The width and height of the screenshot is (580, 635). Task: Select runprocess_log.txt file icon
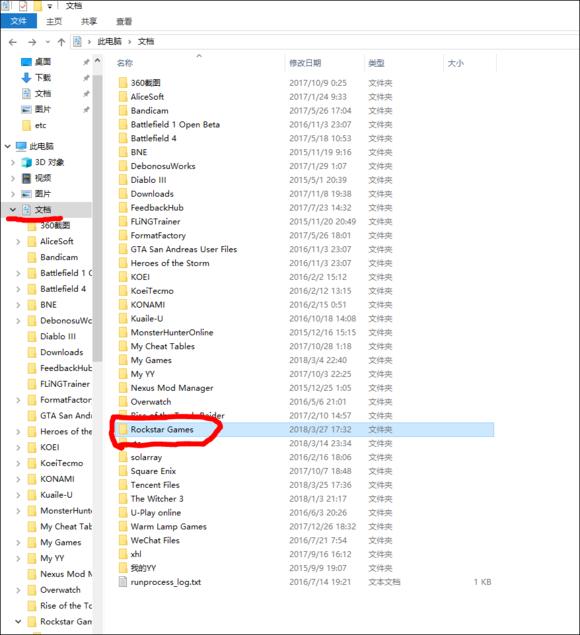pyautogui.click(x=123, y=582)
